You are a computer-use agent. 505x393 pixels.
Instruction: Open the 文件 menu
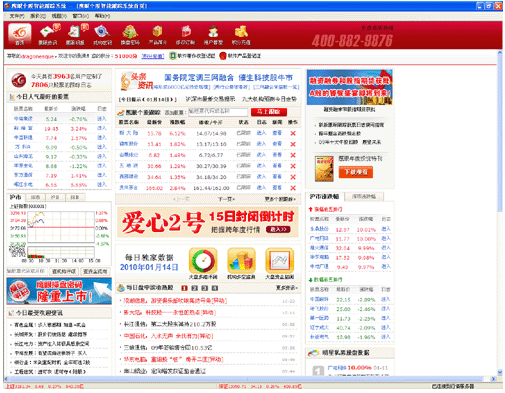point(17,16)
